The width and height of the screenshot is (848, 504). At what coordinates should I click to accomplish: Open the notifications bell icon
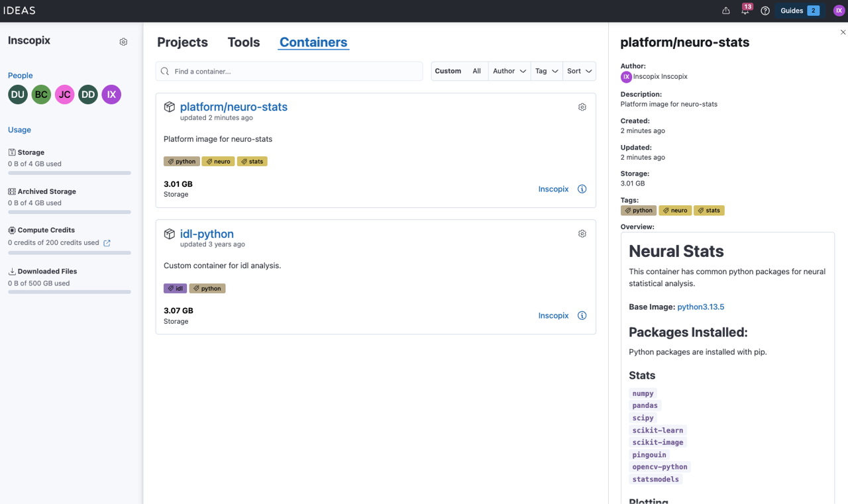[x=745, y=11]
